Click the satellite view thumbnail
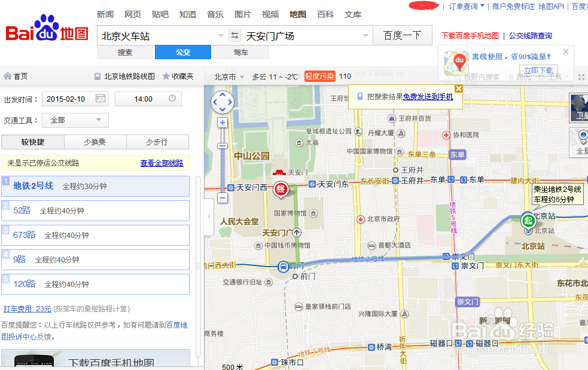588x370 pixels. [578, 108]
